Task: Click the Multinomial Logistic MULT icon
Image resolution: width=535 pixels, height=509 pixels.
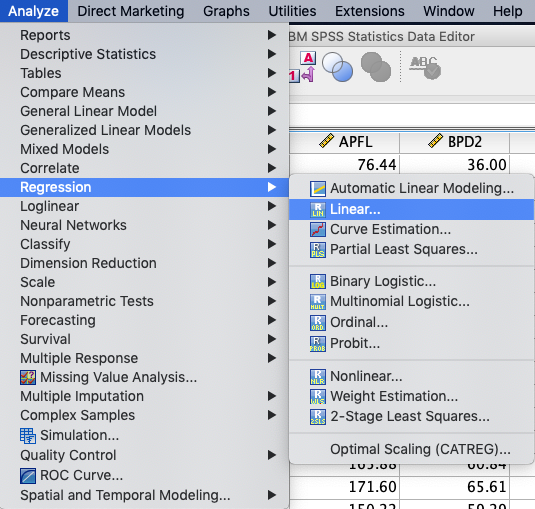Action: (x=318, y=302)
